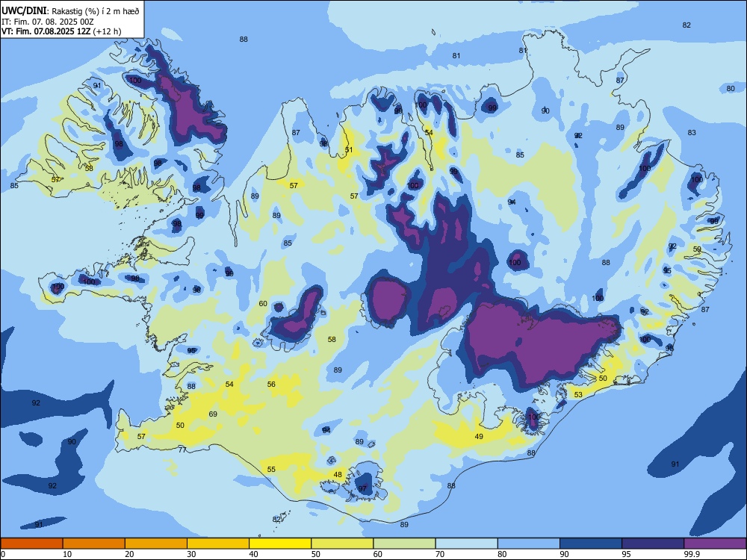Click the pale blue 70–80 legend swatch
The height and width of the screenshot is (560, 747).
click(466, 544)
